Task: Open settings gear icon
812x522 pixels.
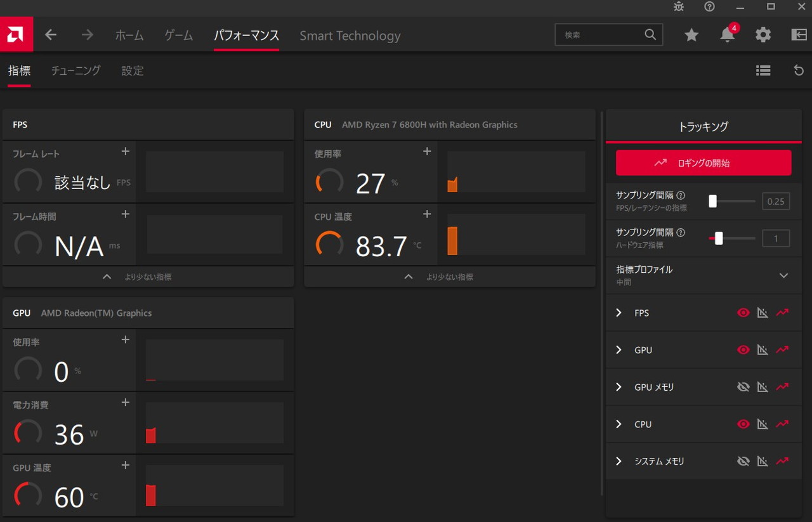Action: 763,36
